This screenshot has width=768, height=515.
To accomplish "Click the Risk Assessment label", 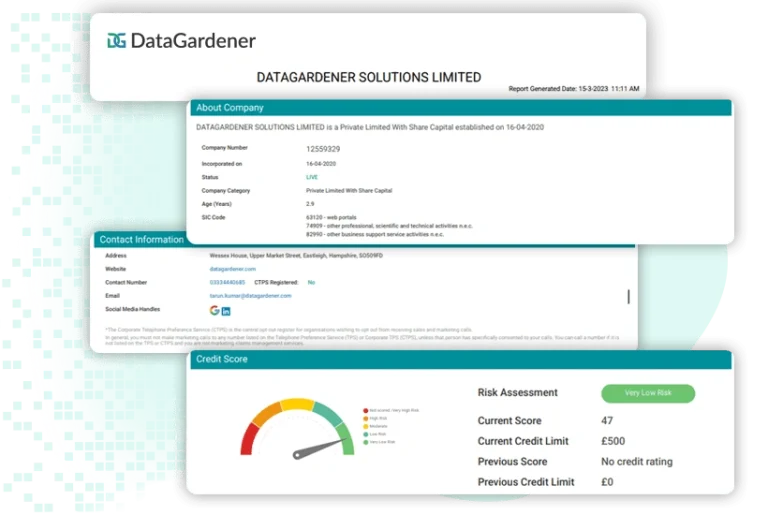I will tap(517, 392).
